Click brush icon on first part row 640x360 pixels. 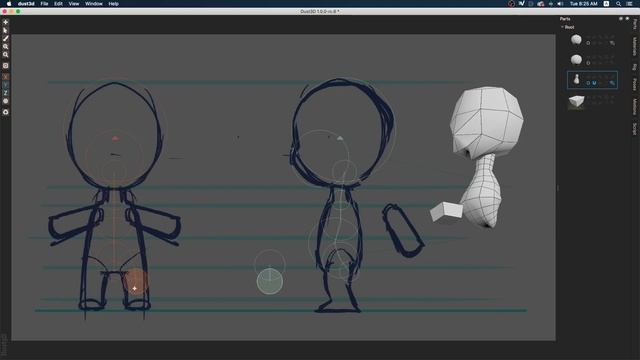click(x=612, y=43)
